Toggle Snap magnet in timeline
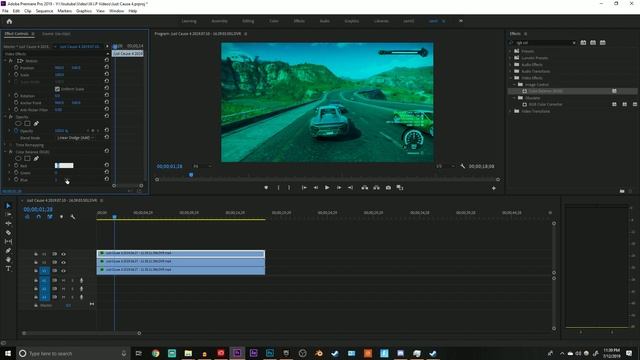The image size is (640, 360). click(x=39, y=217)
